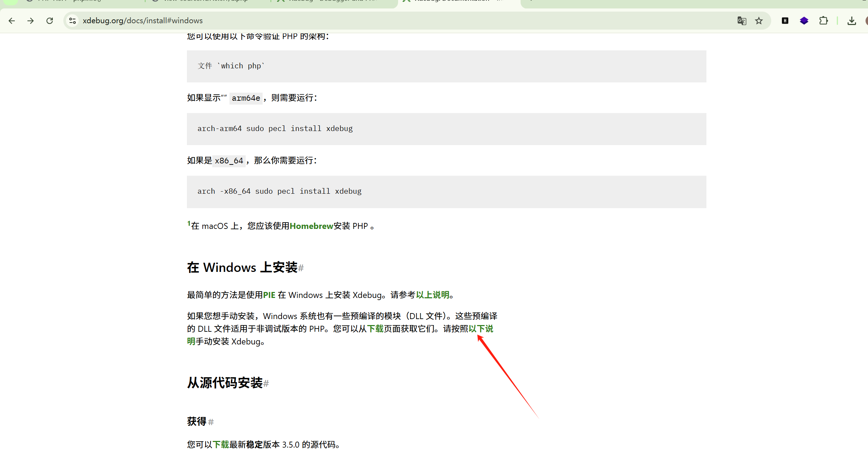Image resolution: width=868 pixels, height=461 pixels.
Task: Follow the PIE link in Windows section
Action: pos(269,295)
